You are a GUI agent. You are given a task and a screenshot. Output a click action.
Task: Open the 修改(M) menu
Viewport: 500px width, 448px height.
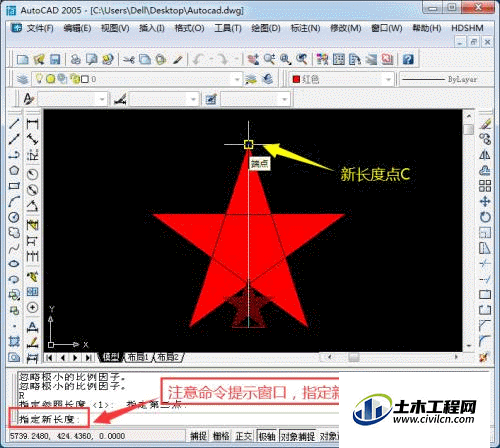[x=346, y=28]
